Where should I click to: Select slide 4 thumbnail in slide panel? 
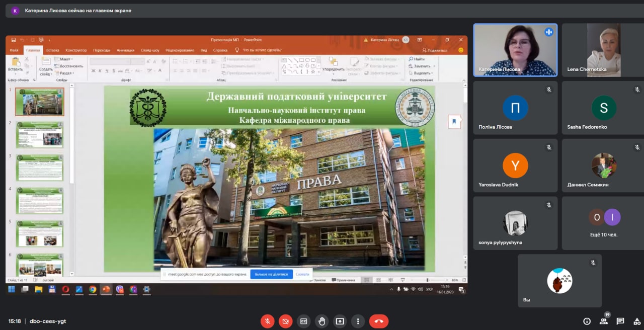coord(40,201)
